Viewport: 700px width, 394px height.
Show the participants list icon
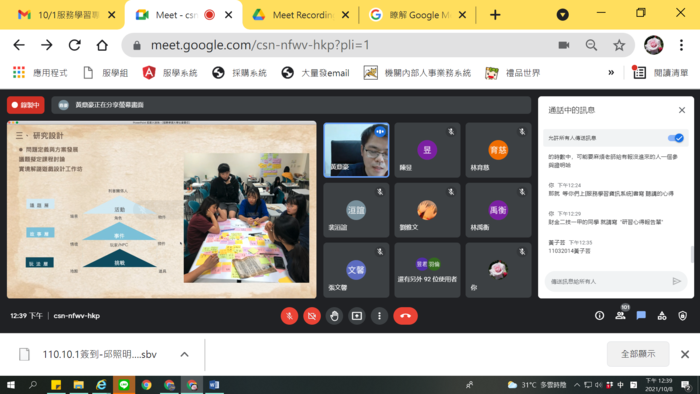pos(620,315)
